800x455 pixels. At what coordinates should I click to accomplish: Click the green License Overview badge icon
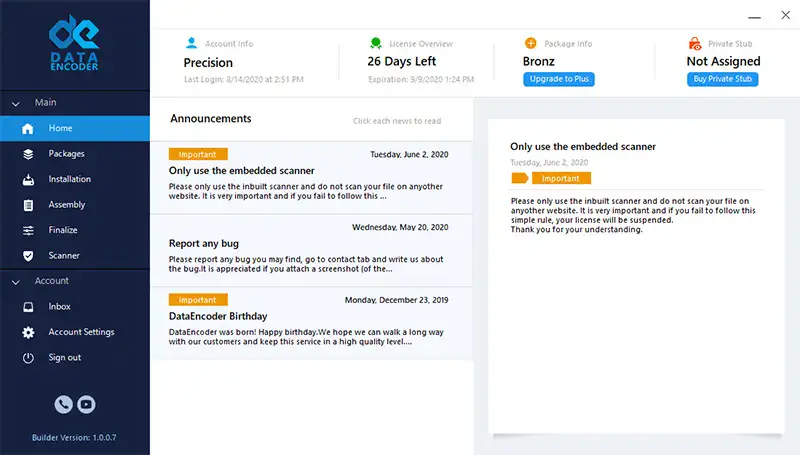click(x=376, y=43)
